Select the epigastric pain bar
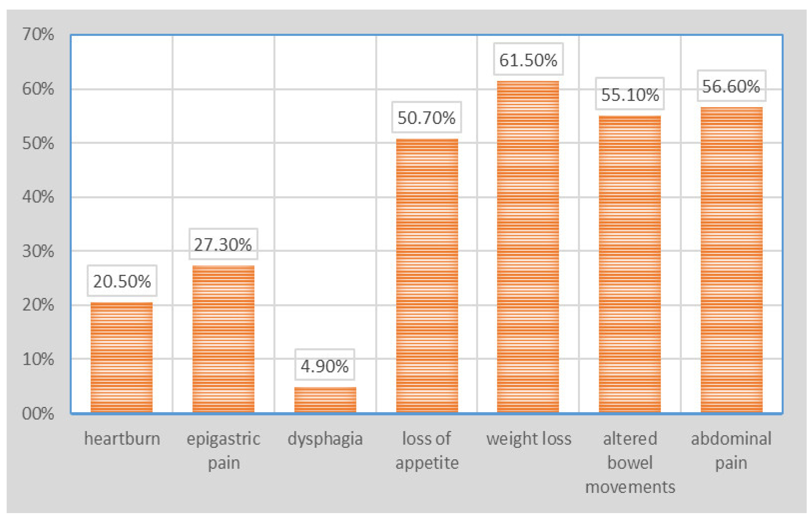The height and width of the screenshot is (520, 812). pyautogui.click(x=223, y=339)
